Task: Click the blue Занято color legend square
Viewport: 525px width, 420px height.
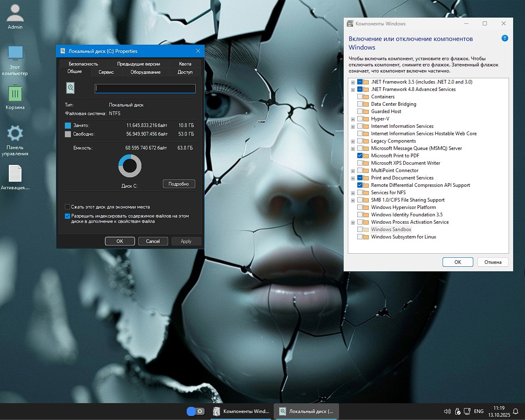Action: [67, 125]
